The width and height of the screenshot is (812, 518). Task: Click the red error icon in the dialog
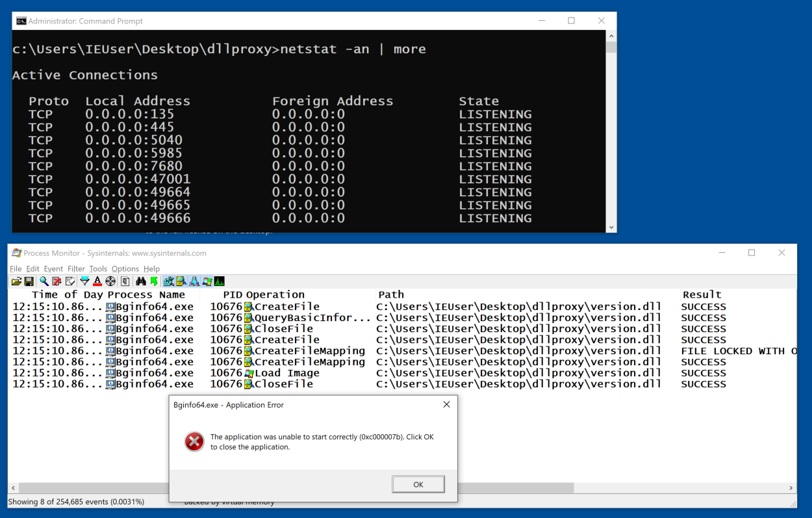(x=194, y=442)
